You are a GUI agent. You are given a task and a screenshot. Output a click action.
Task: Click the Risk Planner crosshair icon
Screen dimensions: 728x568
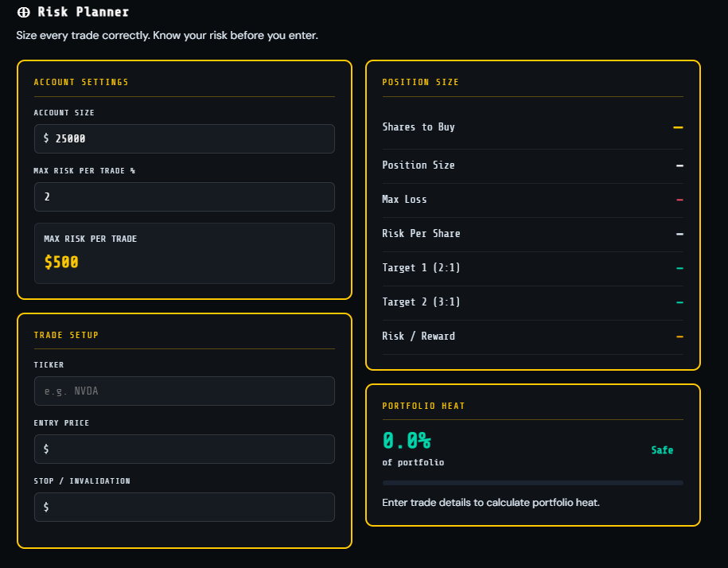[23, 12]
